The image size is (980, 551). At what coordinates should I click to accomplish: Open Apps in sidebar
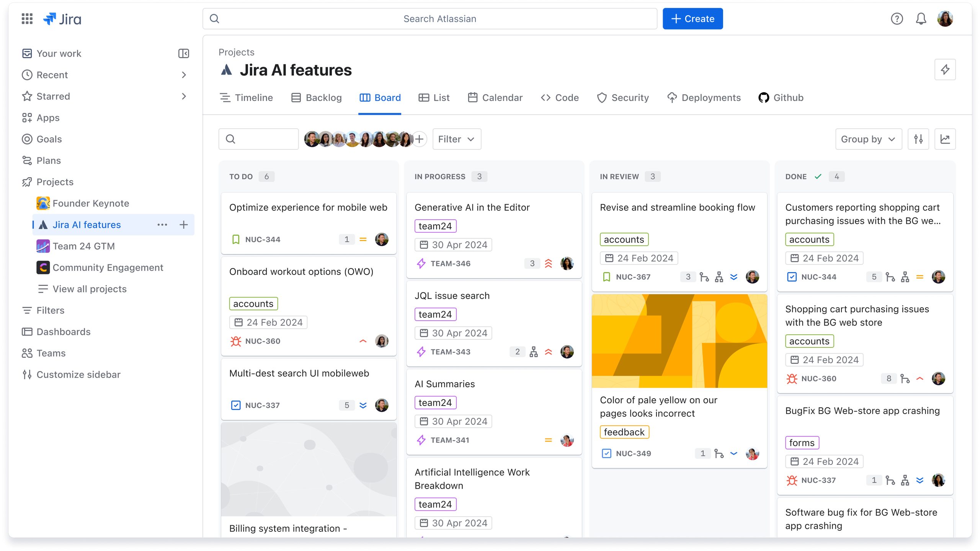(x=41, y=117)
